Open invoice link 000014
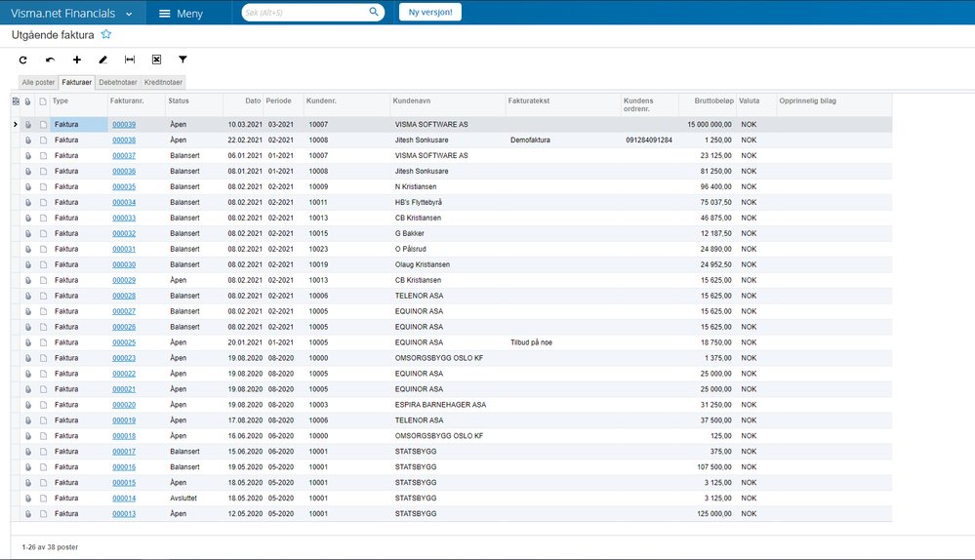975x560 pixels. pos(124,499)
